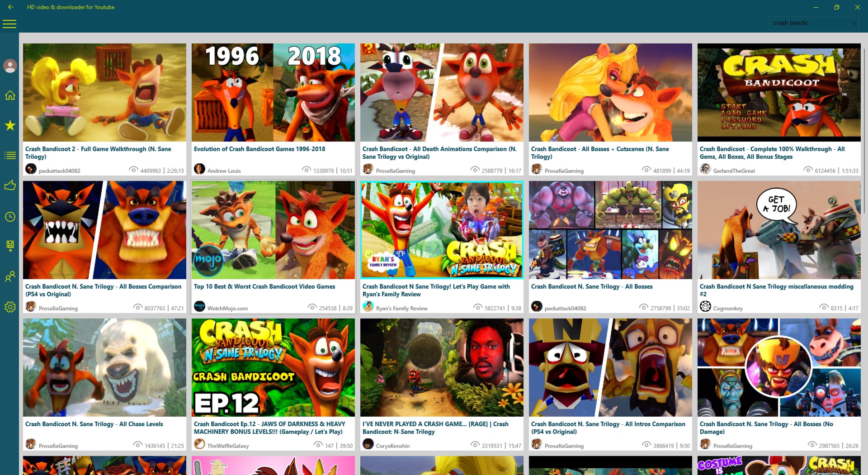Go to the Home page icon
This screenshot has height=475, width=868.
[x=10, y=95]
